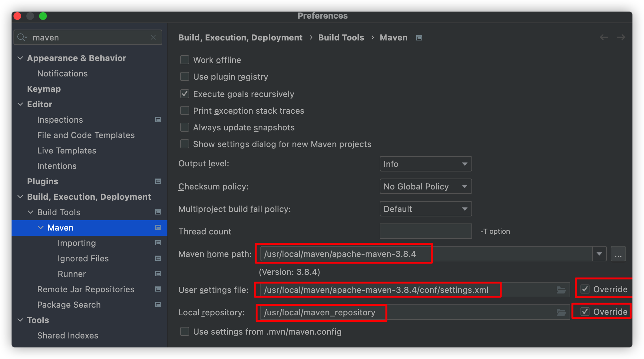Collapse the Tools section
This screenshot has width=644, height=359.
click(x=20, y=320)
